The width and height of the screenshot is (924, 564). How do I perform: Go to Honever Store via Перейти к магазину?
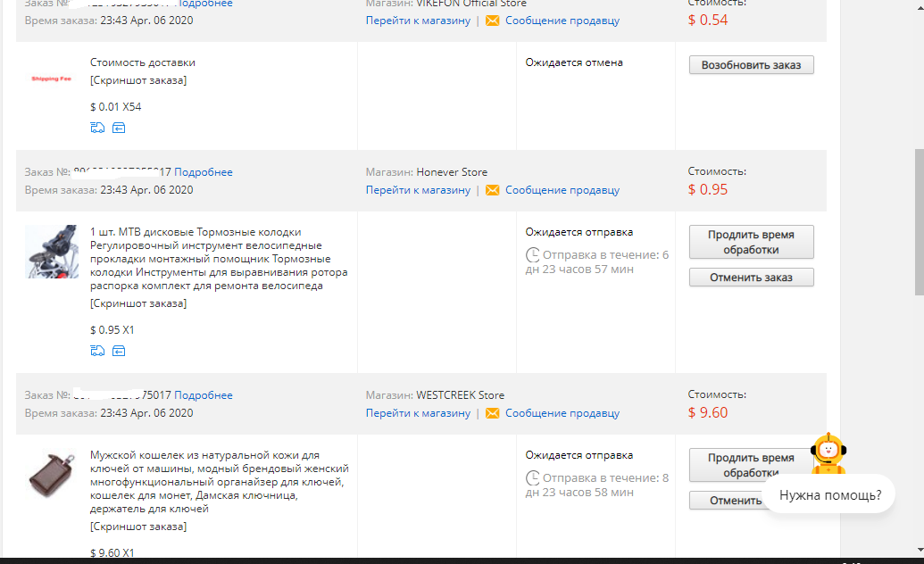[x=418, y=190]
